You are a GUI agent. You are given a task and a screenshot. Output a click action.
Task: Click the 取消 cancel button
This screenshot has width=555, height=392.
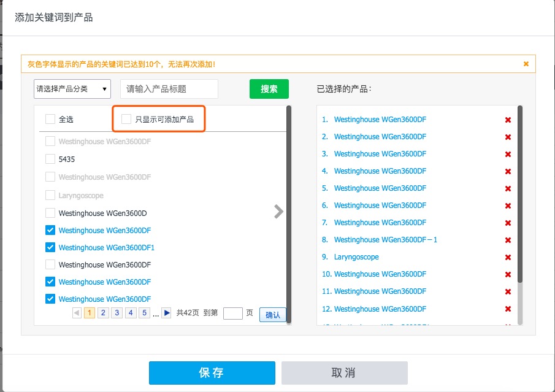pyautogui.click(x=344, y=372)
